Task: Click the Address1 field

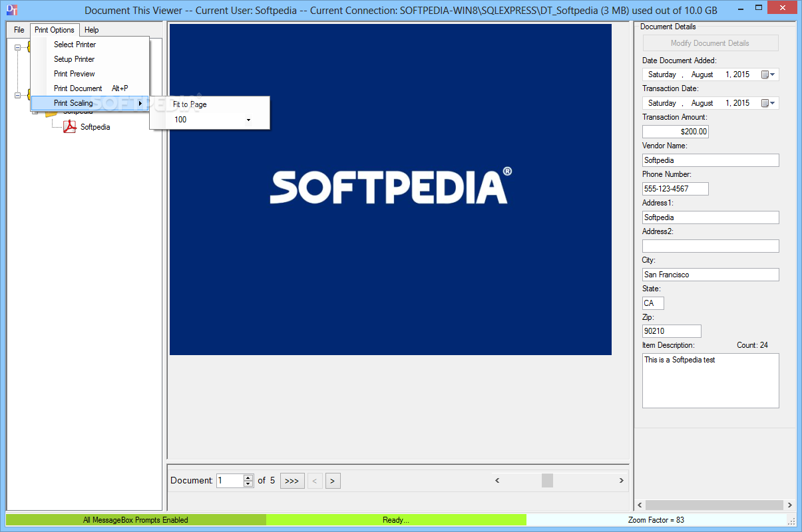Action: 710,217
